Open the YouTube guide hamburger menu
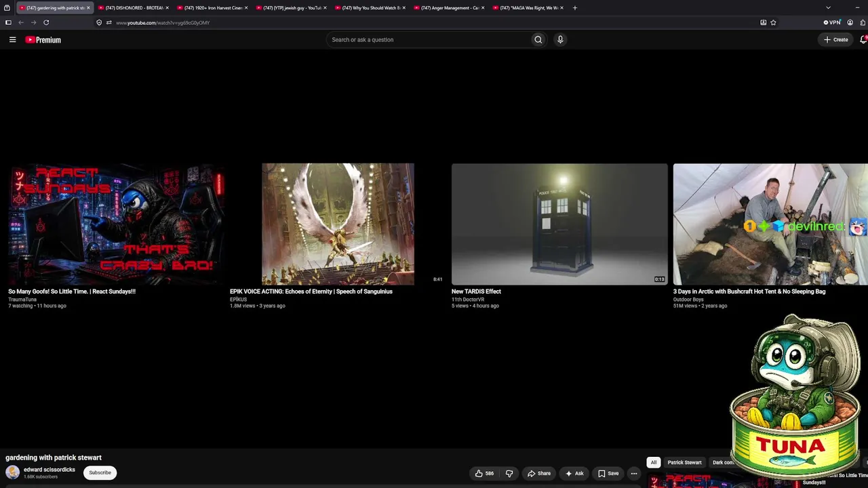Viewport: 868px width, 488px height. click(12, 39)
